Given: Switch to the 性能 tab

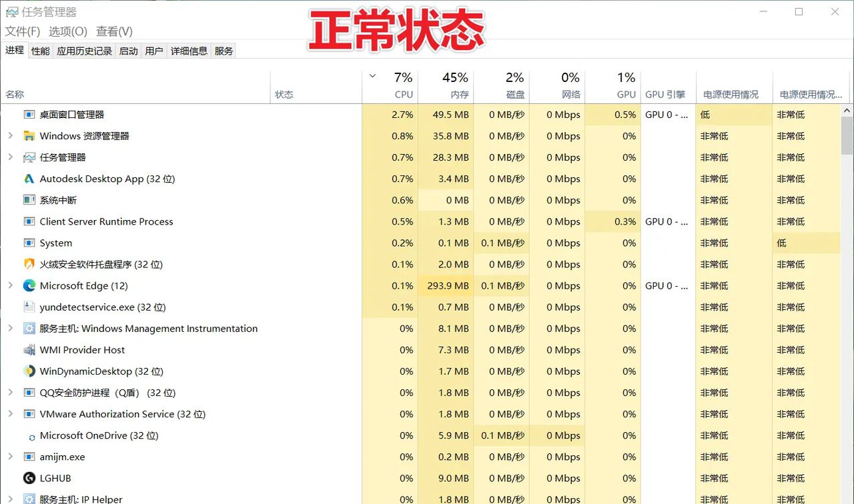Looking at the screenshot, I should pyautogui.click(x=39, y=50).
